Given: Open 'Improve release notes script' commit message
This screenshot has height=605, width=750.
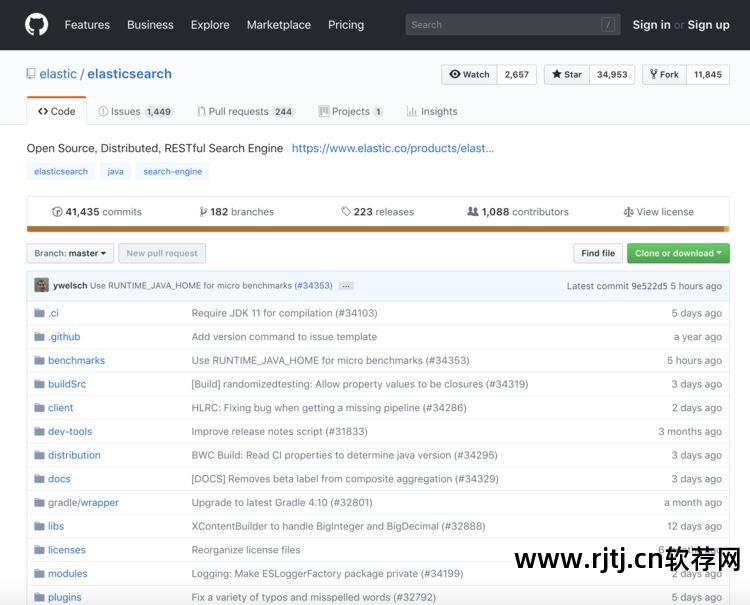Looking at the screenshot, I should point(279,431).
